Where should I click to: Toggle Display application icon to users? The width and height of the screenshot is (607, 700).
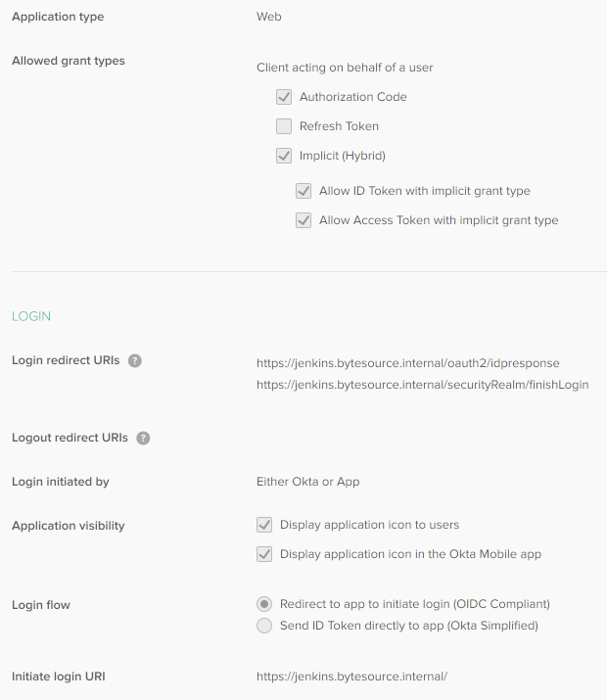coord(264,525)
